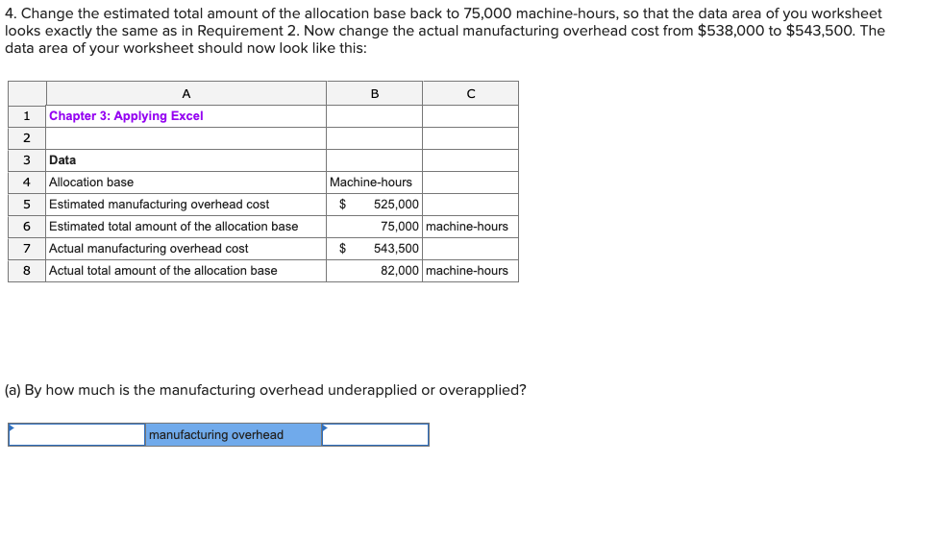Select row header 8
940x560 pixels.
(27, 271)
